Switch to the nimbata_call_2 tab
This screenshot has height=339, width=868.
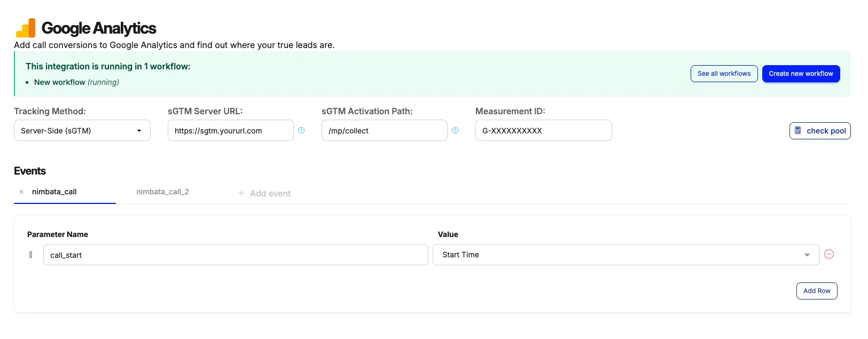tap(163, 192)
